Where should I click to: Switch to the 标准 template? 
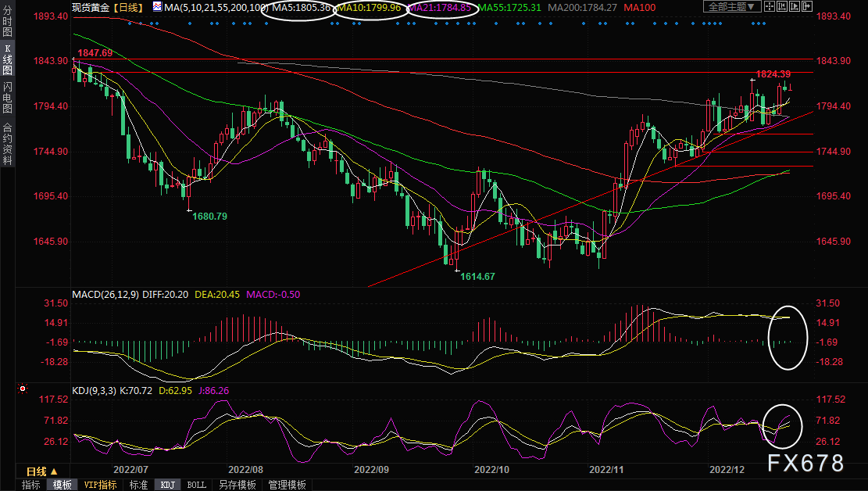[138, 485]
